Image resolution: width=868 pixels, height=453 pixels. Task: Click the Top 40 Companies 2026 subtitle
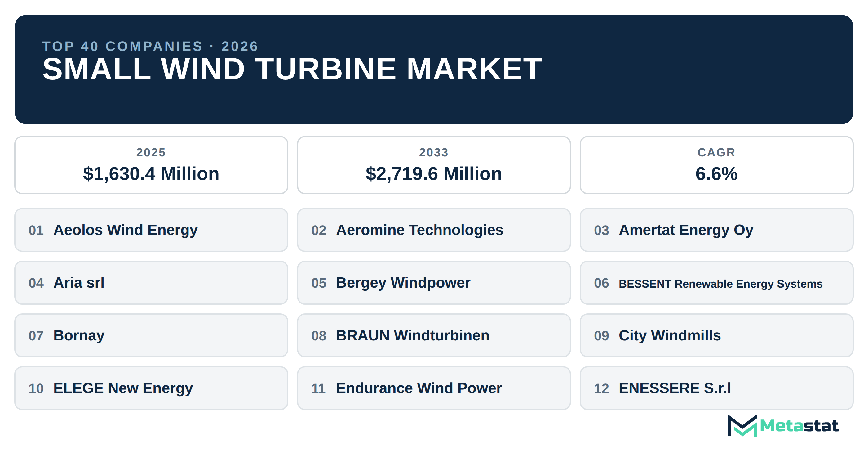[x=150, y=46]
